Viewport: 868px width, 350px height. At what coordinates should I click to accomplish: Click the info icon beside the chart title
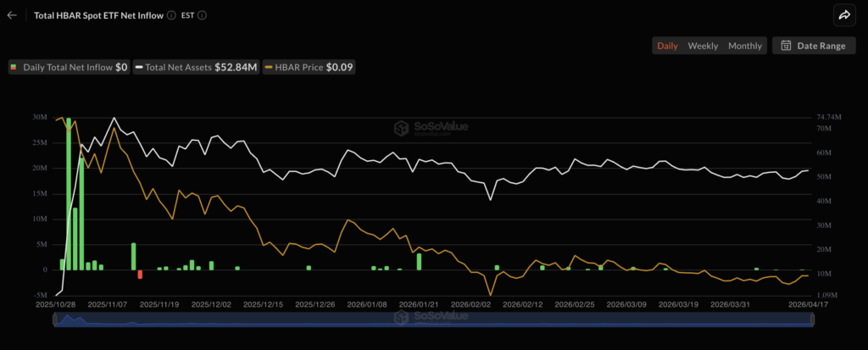172,15
